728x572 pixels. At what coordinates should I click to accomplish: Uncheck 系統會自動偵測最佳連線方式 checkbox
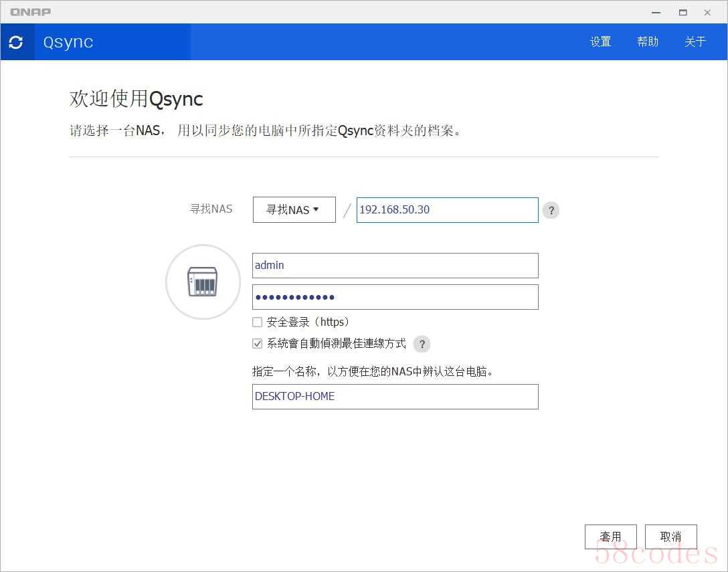[x=257, y=344]
